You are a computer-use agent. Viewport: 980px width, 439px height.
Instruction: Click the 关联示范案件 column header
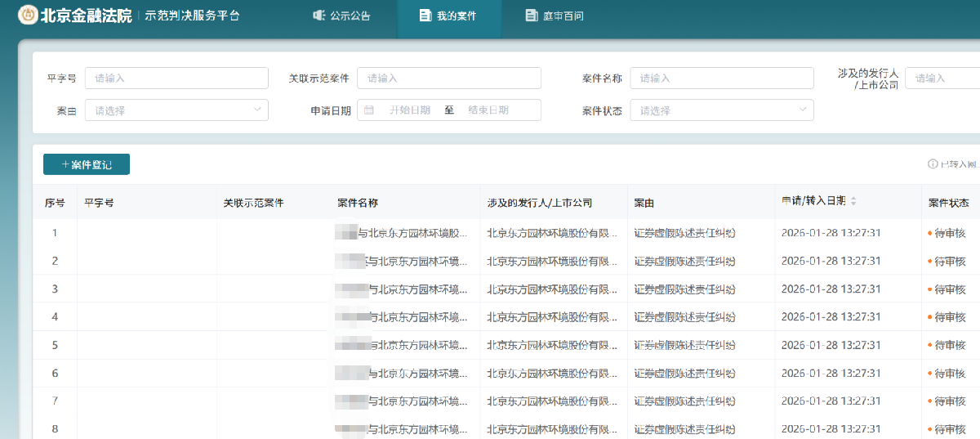click(253, 203)
